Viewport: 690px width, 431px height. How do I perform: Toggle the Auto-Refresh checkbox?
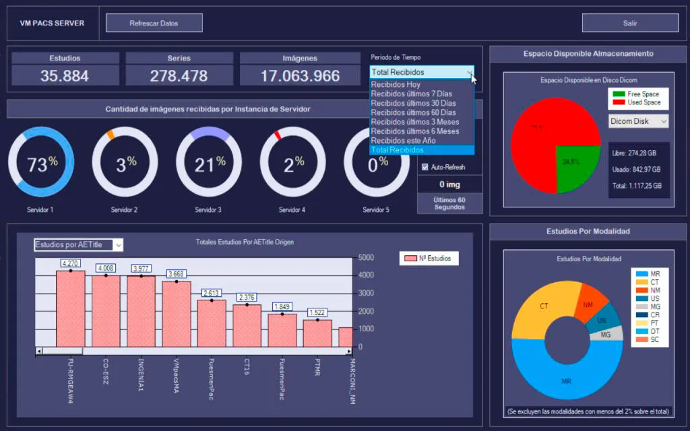click(x=424, y=166)
